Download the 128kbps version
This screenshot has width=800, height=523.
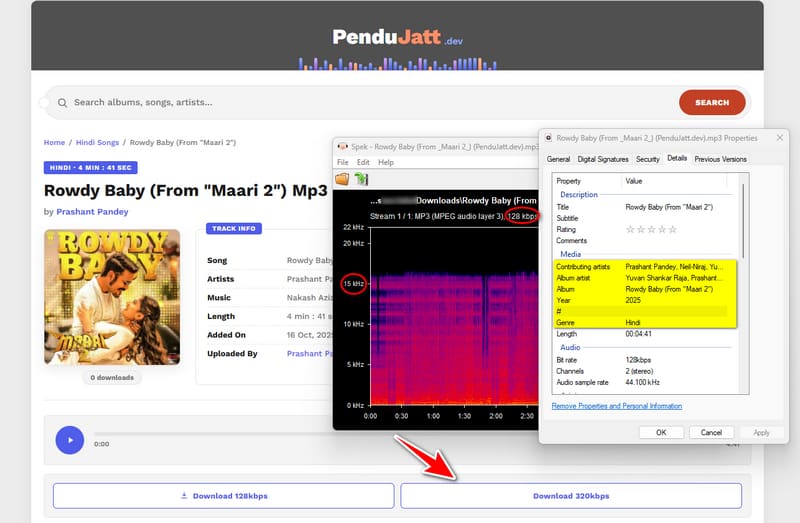(x=223, y=496)
